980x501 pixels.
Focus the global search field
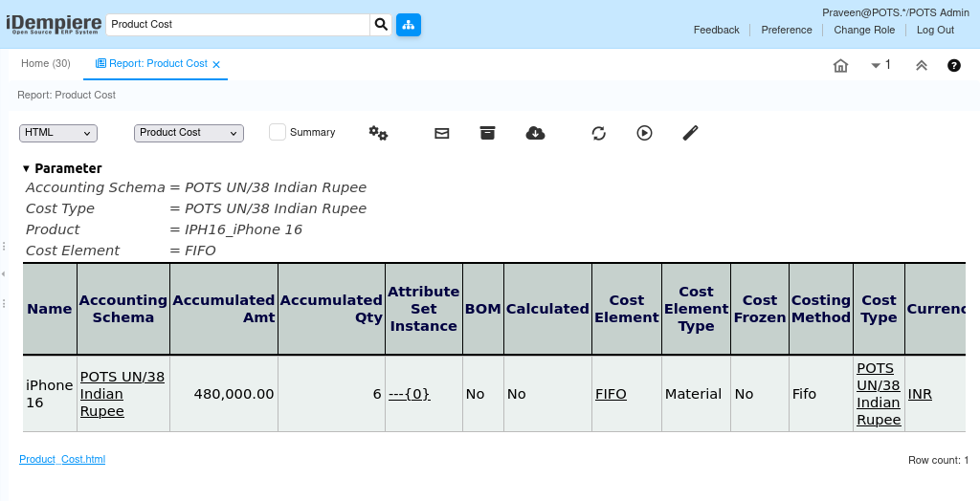click(x=238, y=24)
